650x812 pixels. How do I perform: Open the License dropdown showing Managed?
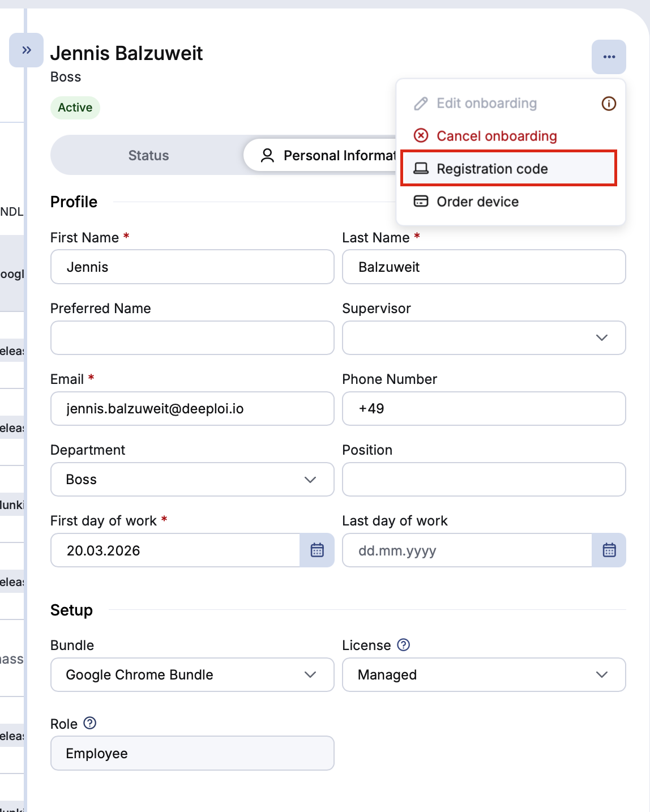click(x=484, y=674)
